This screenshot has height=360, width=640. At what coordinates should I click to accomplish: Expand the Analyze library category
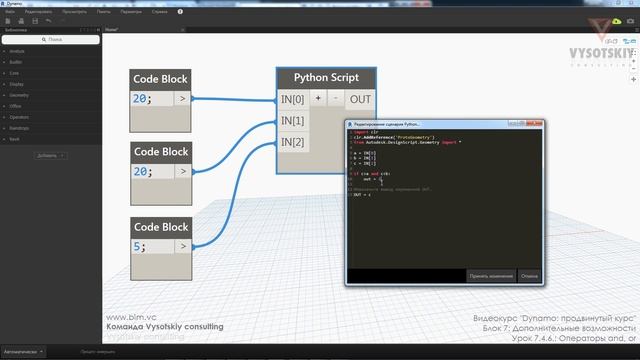[x=17, y=51]
